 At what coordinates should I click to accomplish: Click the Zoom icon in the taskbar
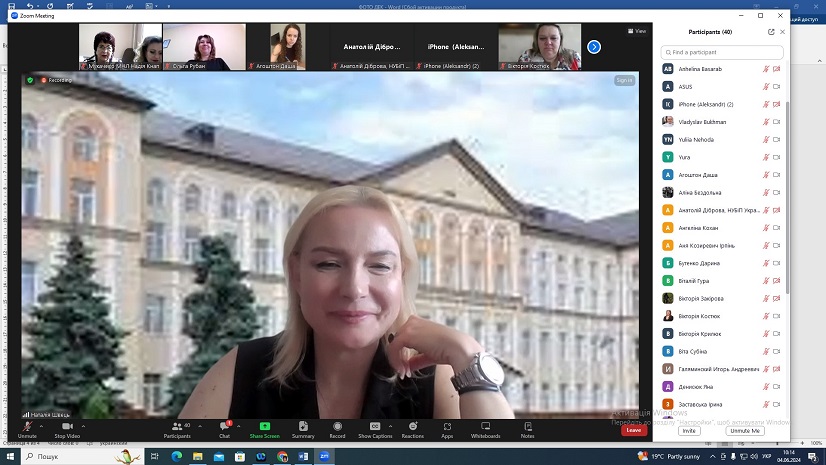click(x=324, y=456)
